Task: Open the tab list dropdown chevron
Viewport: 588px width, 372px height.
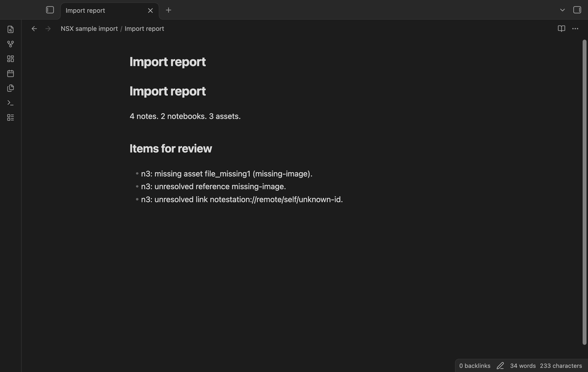Action: (563, 10)
